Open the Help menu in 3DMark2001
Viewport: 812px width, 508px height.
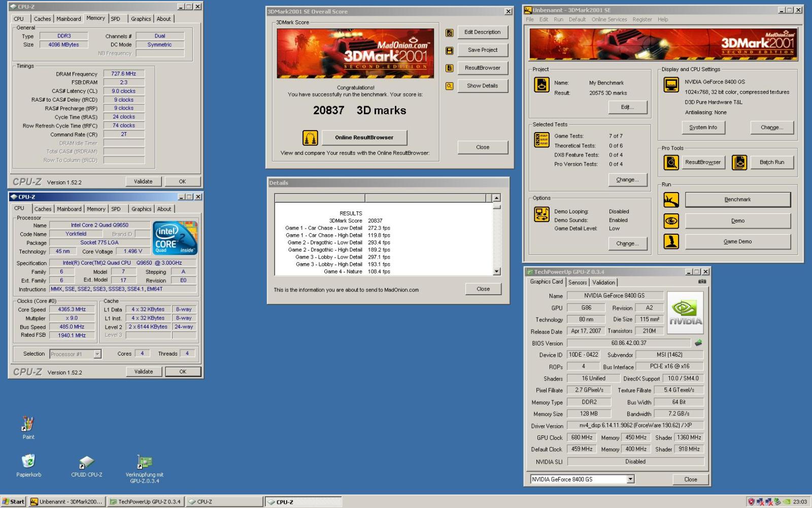coord(663,19)
